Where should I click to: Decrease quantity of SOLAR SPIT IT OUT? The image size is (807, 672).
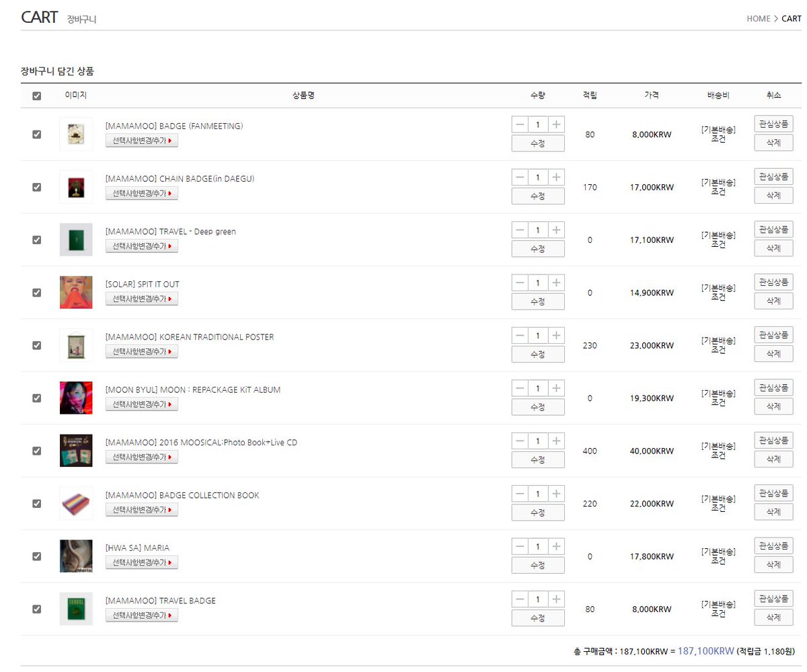click(521, 283)
